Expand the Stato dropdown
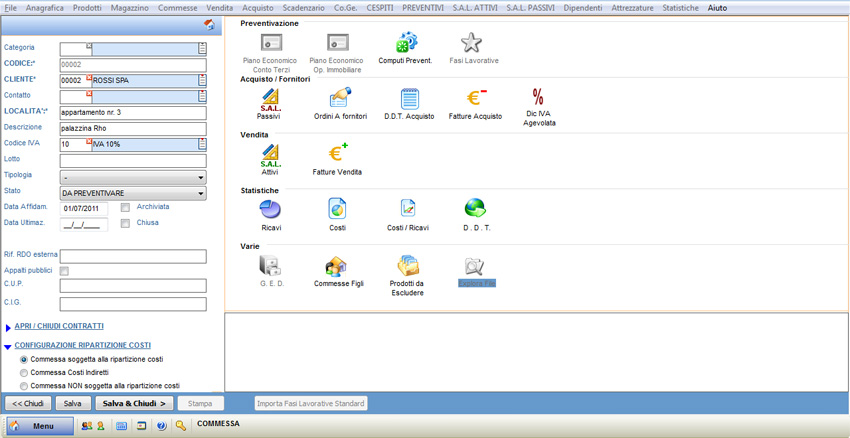 (201, 193)
